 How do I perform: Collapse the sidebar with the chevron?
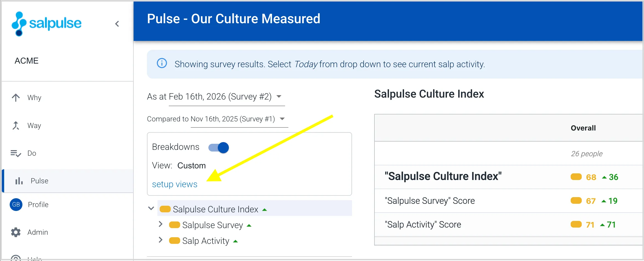tap(117, 24)
